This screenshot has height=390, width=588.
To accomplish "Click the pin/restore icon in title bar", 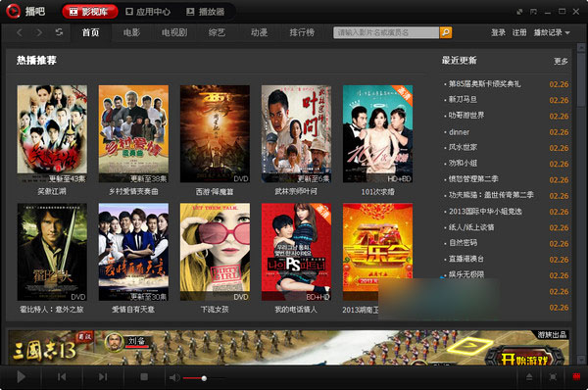I will coord(519,12).
